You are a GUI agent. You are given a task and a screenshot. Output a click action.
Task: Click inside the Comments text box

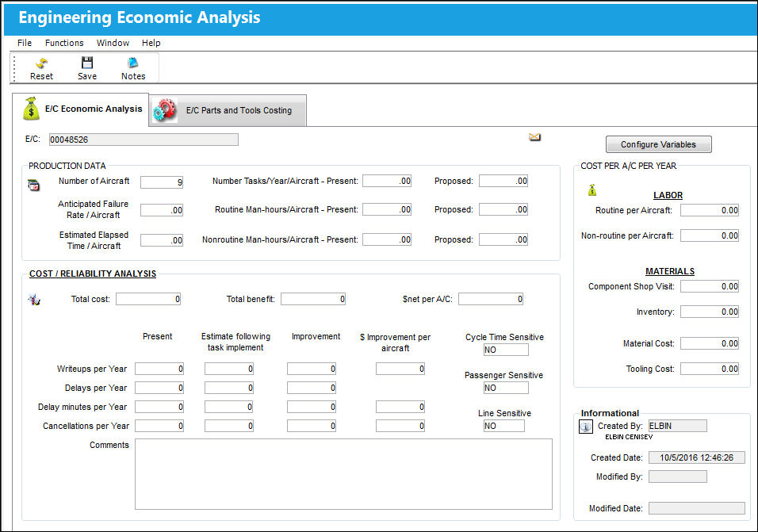click(343, 474)
